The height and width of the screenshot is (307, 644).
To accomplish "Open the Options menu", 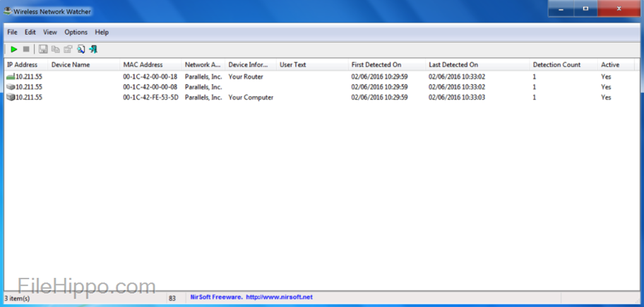I will 76,32.
